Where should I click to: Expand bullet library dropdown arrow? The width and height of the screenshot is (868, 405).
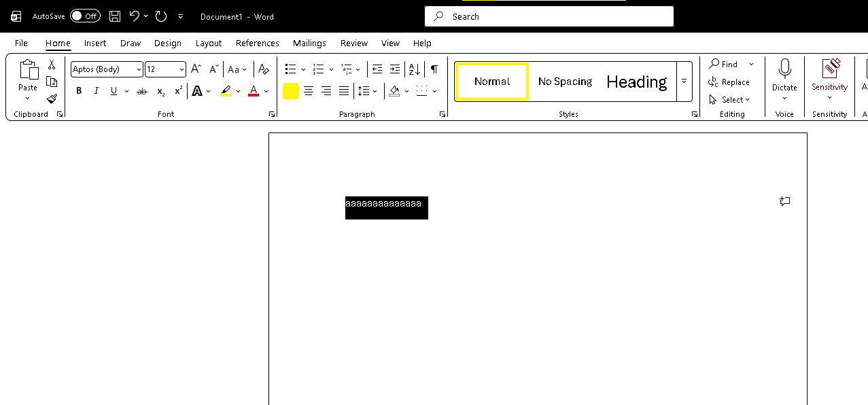(x=303, y=69)
